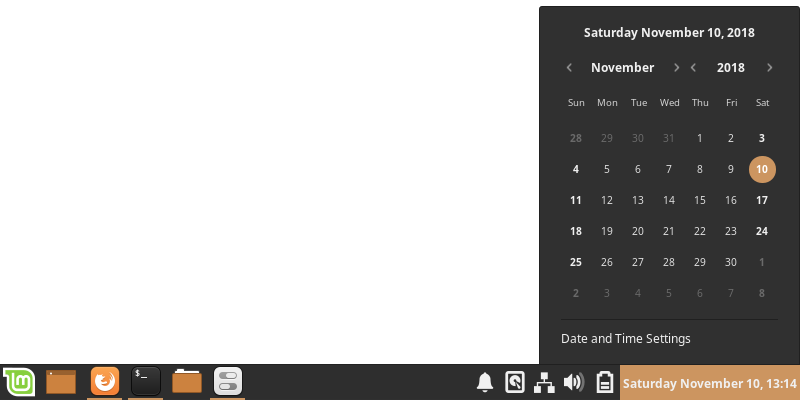
Task: Click the removable drives tray icon
Action: coord(515,382)
